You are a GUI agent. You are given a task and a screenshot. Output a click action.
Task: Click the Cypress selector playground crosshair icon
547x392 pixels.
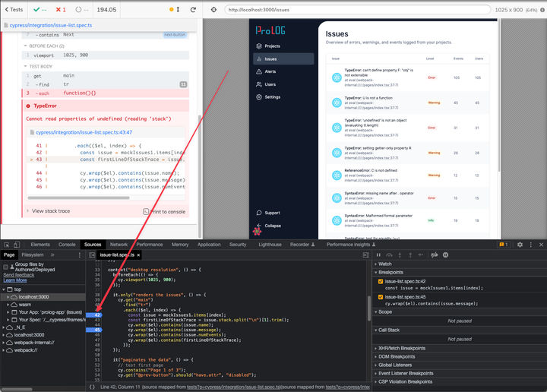click(x=213, y=9)
